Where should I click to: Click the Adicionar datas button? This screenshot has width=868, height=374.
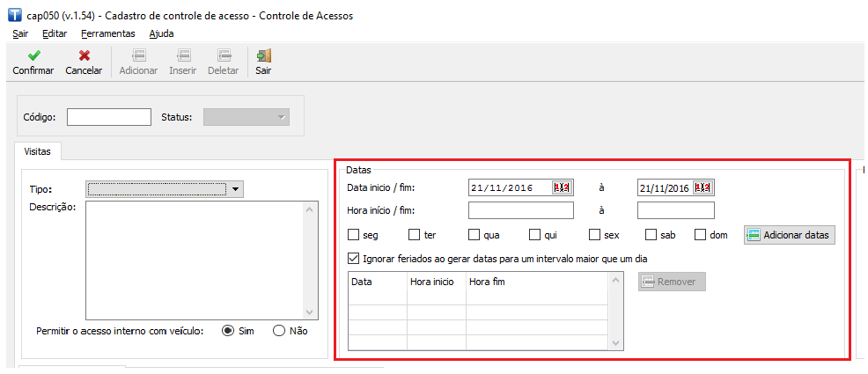click(x=789, y=235)
